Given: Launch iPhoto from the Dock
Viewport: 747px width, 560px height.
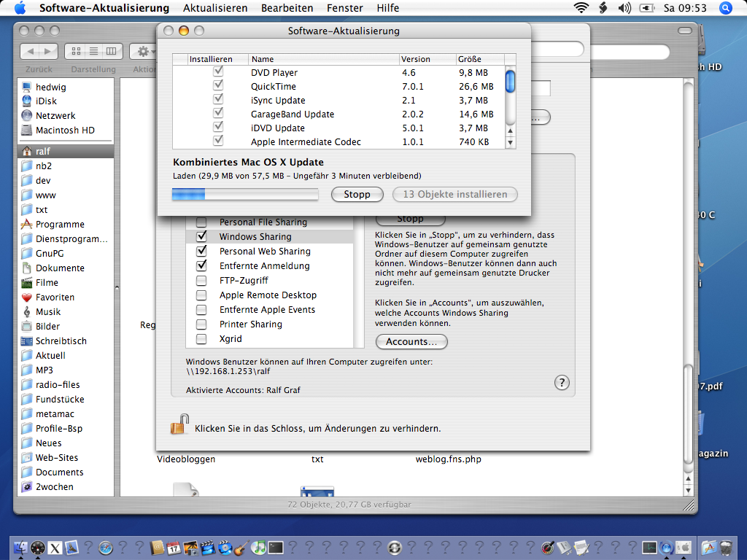Looking at the screenshot, I should [190, 548].
